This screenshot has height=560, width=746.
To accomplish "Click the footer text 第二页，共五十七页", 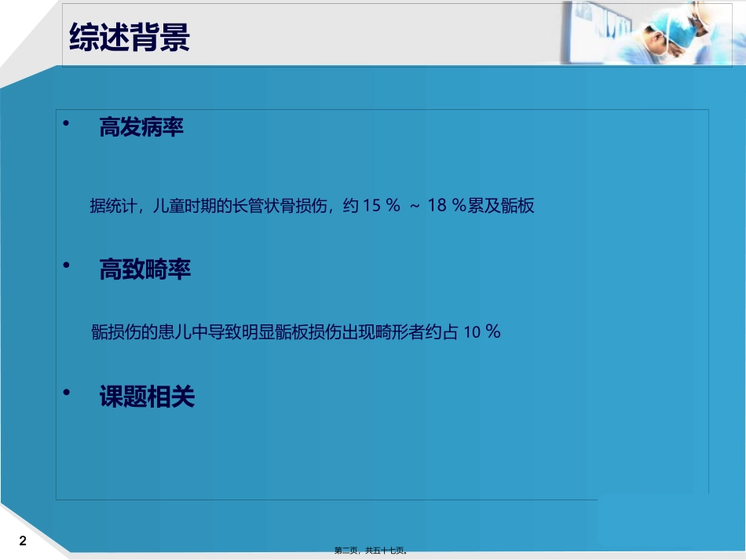I will tap(370, 551).
